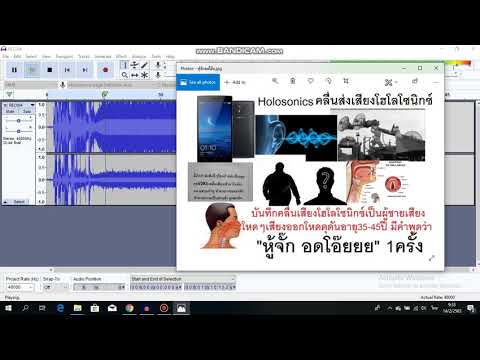This screenshot has width=480, height=360.
Task: Open the Edit & Create dropdown in Photos
Action: point(391,82)
